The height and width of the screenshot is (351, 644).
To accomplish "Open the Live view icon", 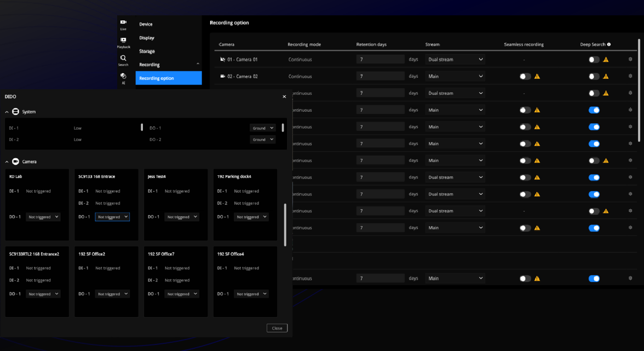I will tap(123, 24).
